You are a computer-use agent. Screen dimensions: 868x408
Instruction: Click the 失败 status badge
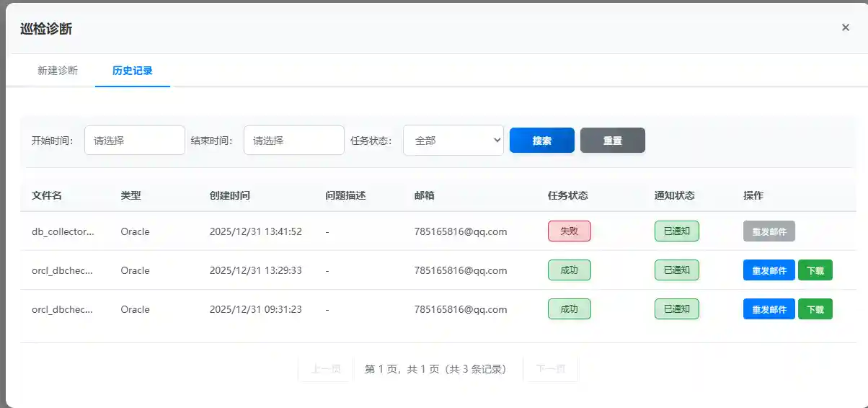[570, 231]
